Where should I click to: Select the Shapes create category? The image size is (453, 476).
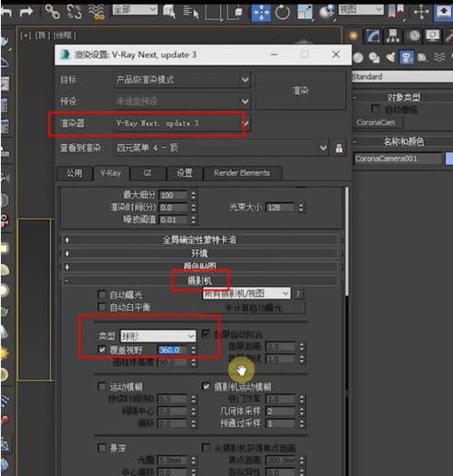coord(374,57)
